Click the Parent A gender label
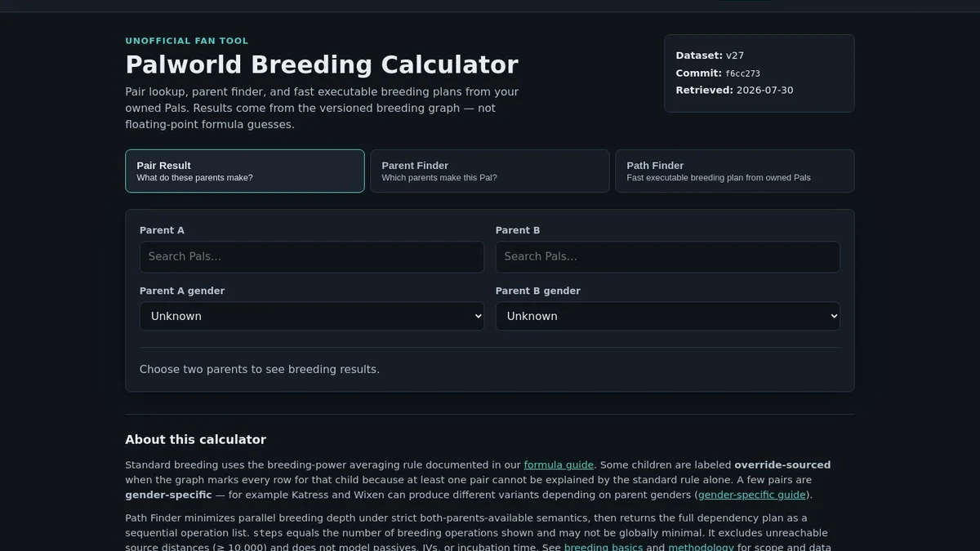Image resolution: width=980 pixels, height=551 pixels. [x=182, y=291]
